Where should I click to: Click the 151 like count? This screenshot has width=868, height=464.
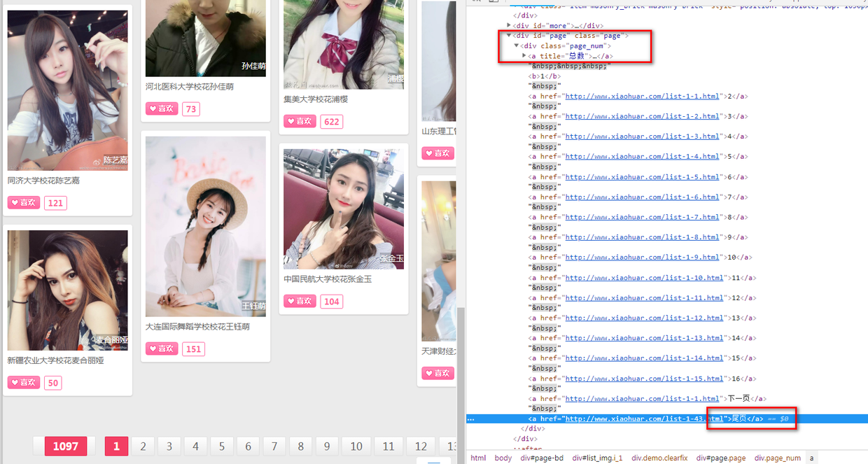pos(194,349)
